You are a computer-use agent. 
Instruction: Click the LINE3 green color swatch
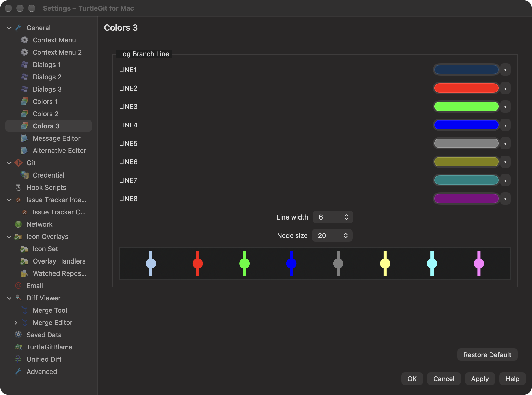[466, 107]
